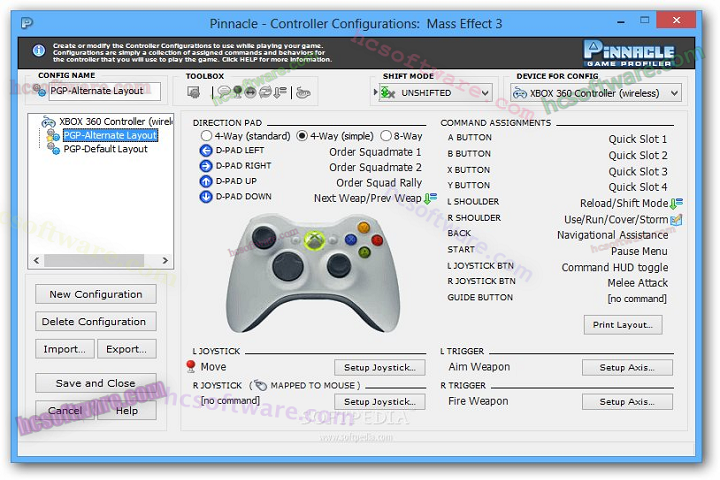Click the red joystick icon next to Move
Viewport: 720px width, 480px height.
[191, 366]
